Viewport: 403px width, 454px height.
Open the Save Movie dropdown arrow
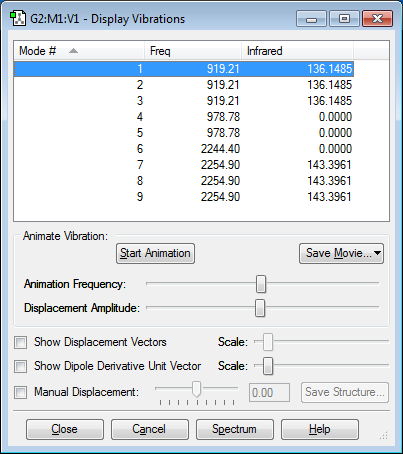(377, 253)
